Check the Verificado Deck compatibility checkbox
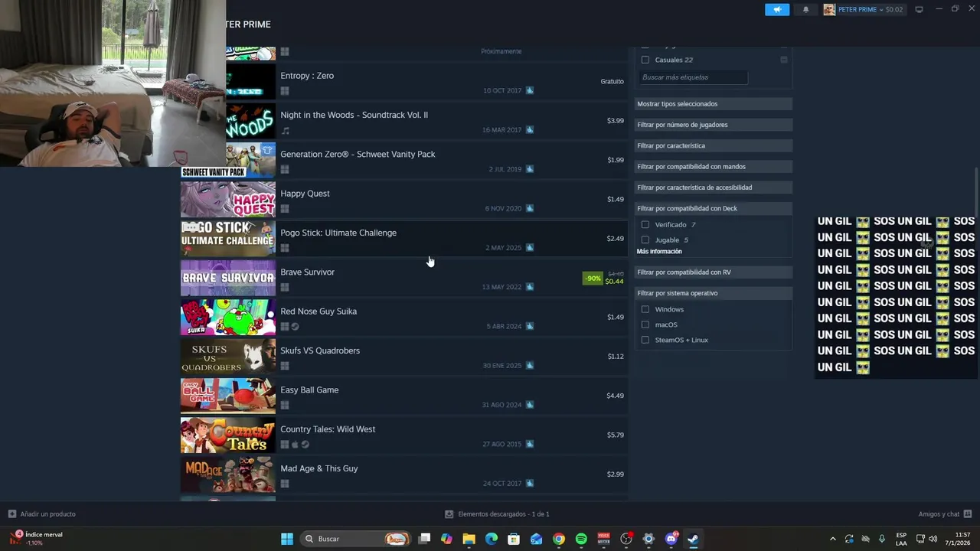This screenshot has height=551, width=980. click(x=645, y=225)
